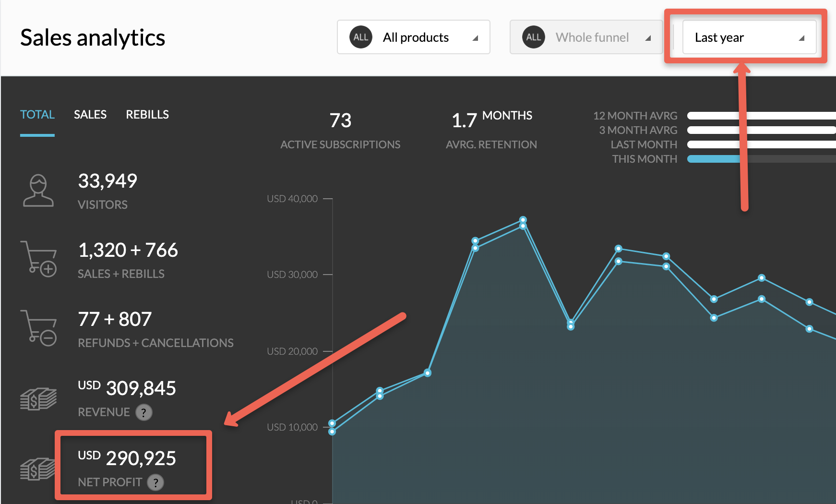
Task: Click the SALES + REBILLS label
Action: pos(121,274)
